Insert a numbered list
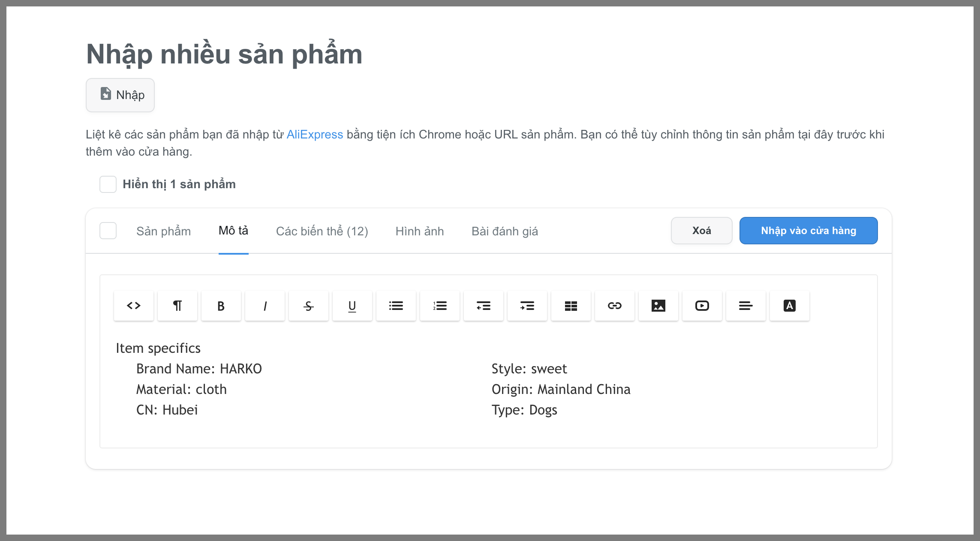This screenshot has width=980, height=541. 440,306
